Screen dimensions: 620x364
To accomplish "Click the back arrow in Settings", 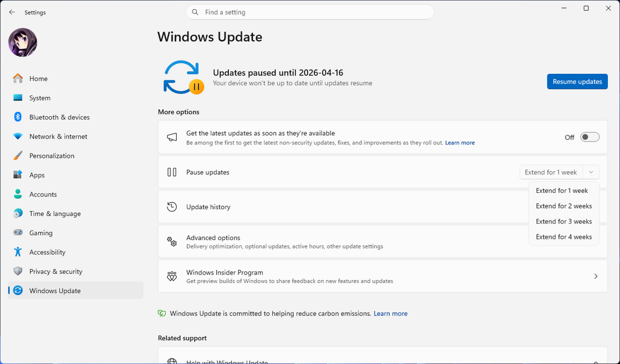I will 12,12.
